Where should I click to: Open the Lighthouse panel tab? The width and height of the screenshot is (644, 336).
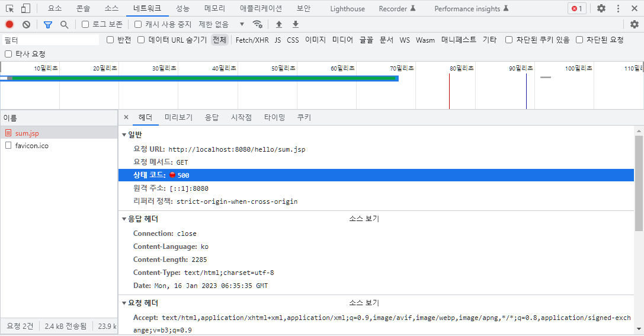click(x=347, y=9)
